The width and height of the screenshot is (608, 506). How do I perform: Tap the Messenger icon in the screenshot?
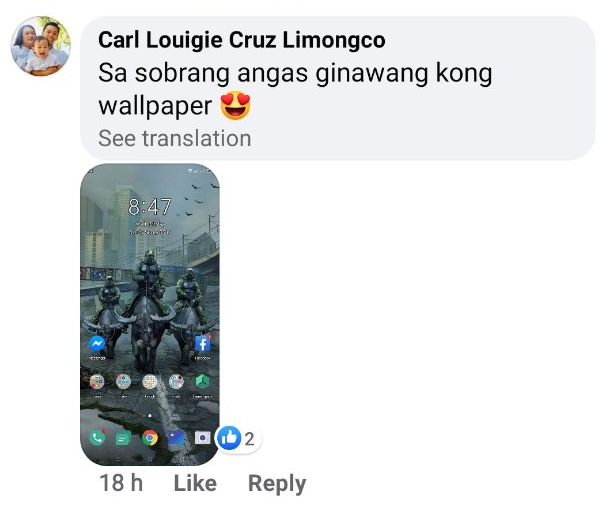[97, 344]
